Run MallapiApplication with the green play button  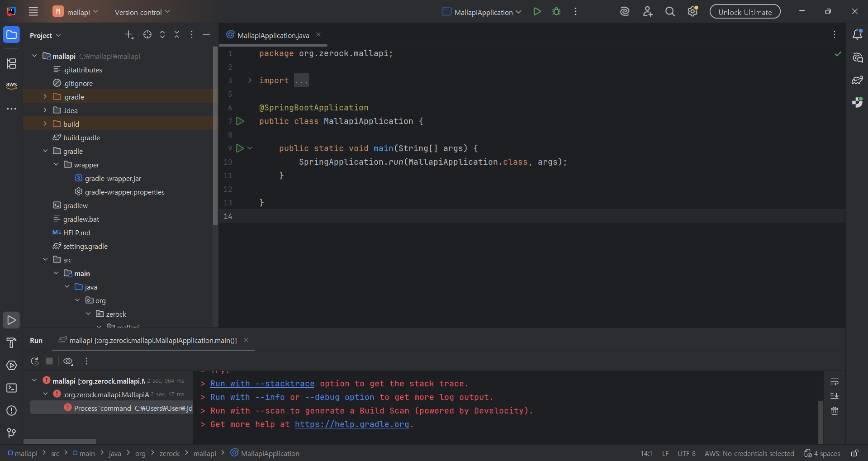537,12
